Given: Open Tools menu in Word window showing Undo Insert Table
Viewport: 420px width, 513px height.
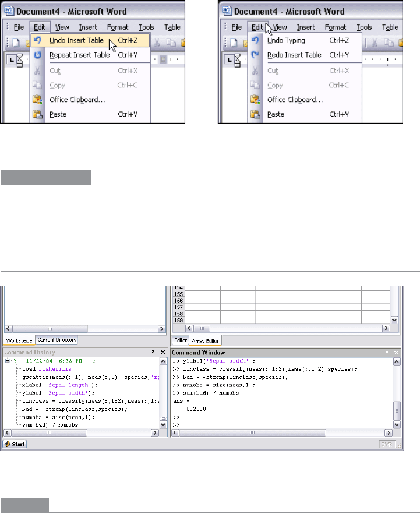Looking at the screenshot, I should click(146, 27).
